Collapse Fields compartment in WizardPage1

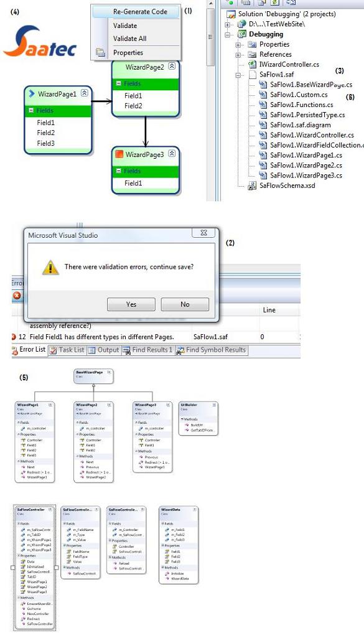click(30, 110)
